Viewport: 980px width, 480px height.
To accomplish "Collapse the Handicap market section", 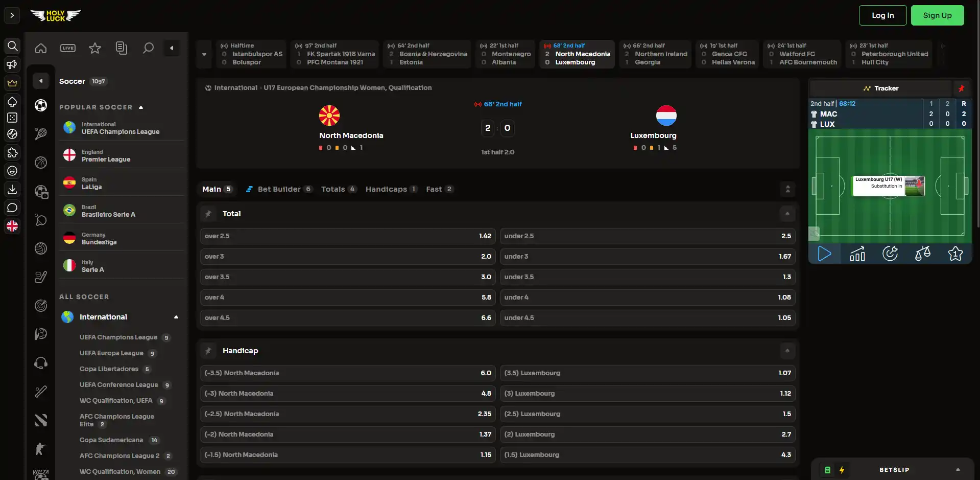I will tap(787, 351).
